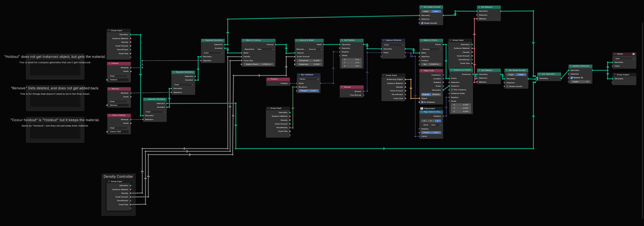Enable the Pick Instance checkbox
Viewport: 644px width, 226px height.
click(x=452, y=90)
